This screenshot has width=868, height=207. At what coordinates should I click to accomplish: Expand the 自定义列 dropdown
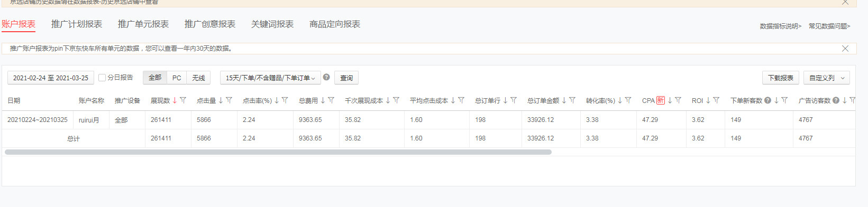(x=826, y=78)
